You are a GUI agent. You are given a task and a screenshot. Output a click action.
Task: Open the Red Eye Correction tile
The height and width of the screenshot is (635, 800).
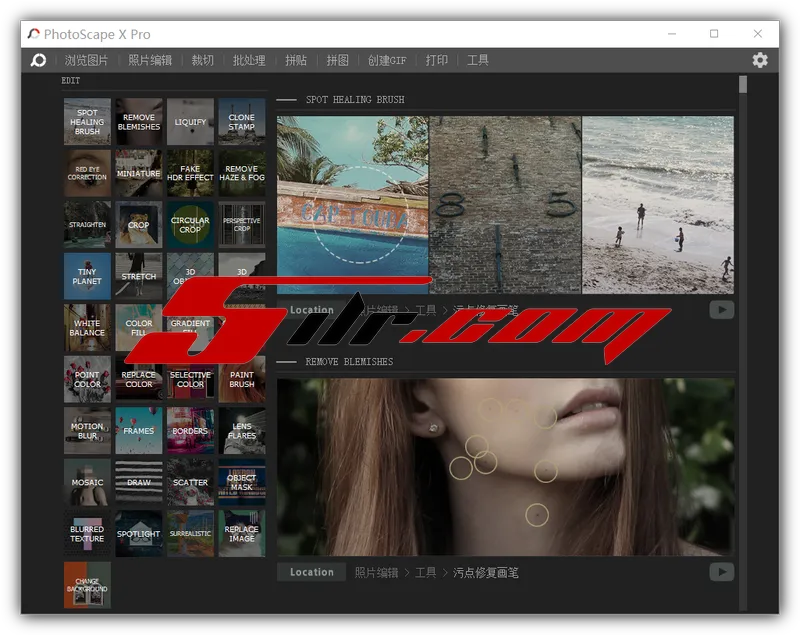(x=87, y=173)
